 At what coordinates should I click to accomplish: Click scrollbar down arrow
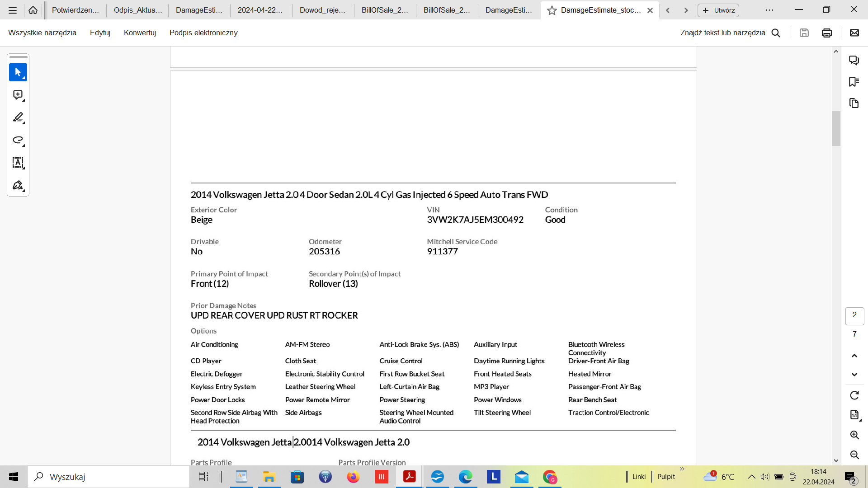point(836,460)
